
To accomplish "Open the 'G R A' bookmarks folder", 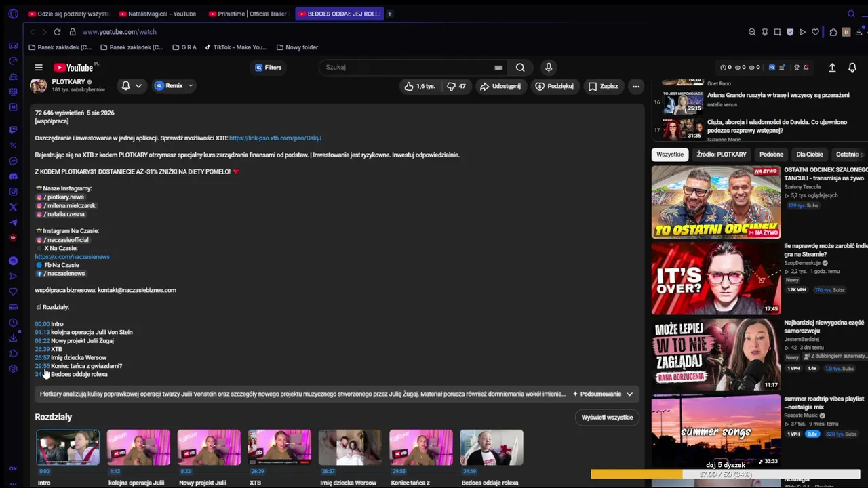I will pyautogui.click(x=184, y=47).
